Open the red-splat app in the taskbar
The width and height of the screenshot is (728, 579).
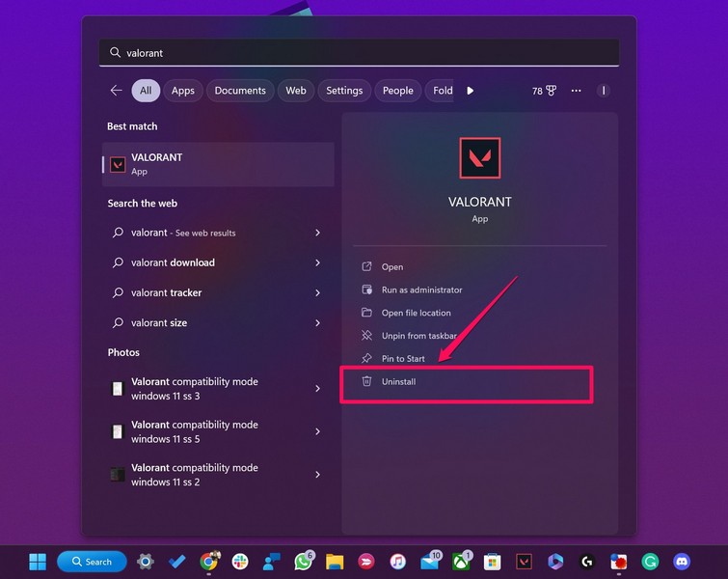click(618, 562)
